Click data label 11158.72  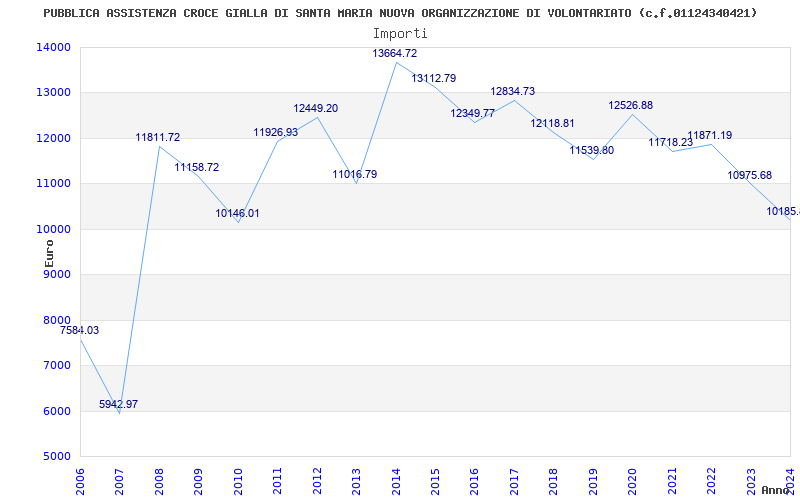(197, 167)
